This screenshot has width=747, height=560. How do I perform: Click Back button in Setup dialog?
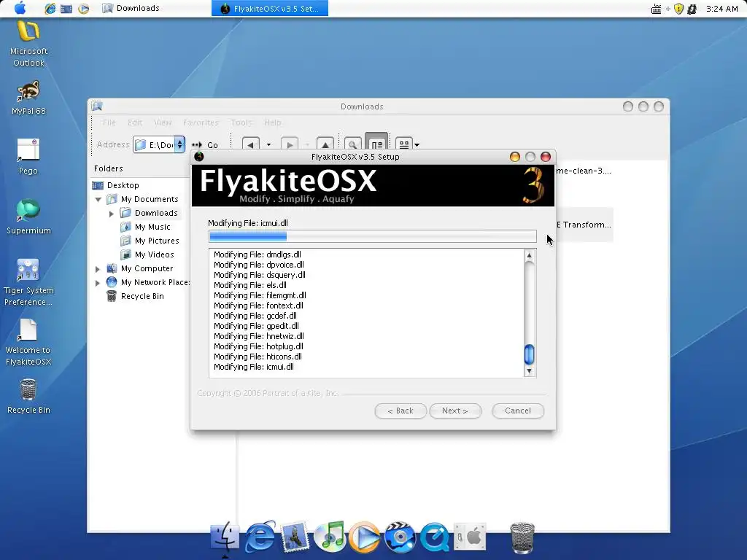[x=400, y=411]
